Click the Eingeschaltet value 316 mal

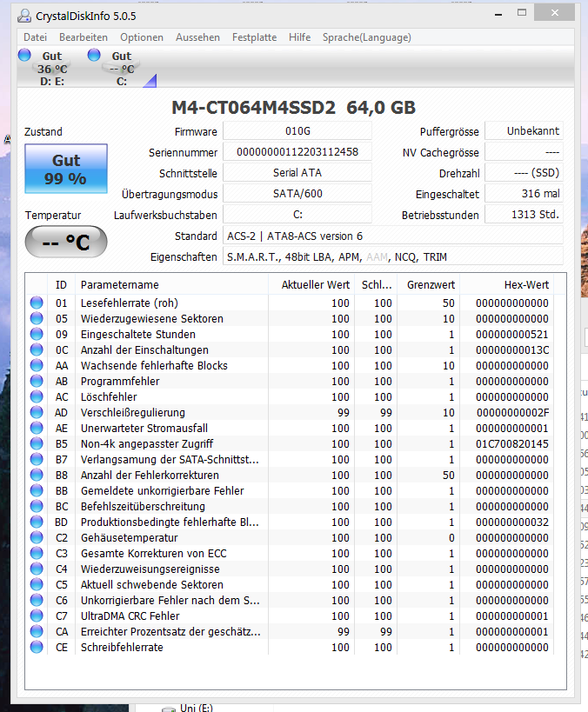(524, 194)
